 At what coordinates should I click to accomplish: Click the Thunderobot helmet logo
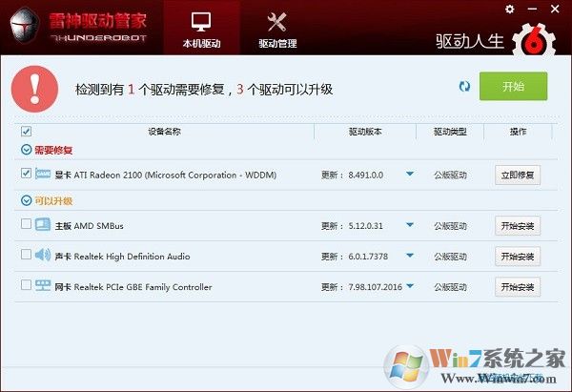point(25,27)
